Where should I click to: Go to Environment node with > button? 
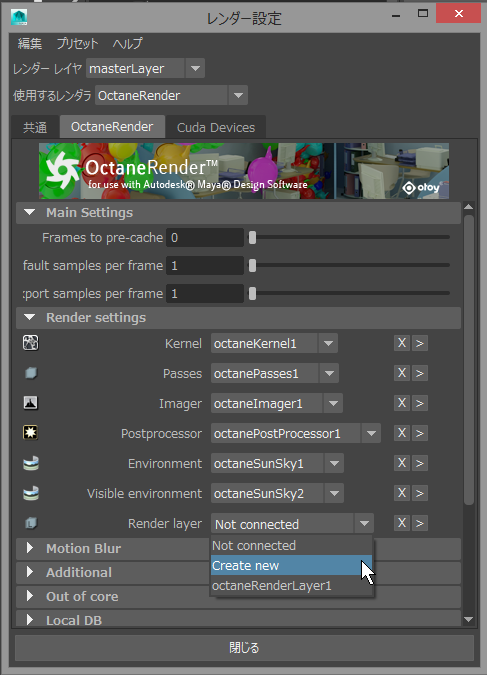pyautogui.click(x=420, y=463)
